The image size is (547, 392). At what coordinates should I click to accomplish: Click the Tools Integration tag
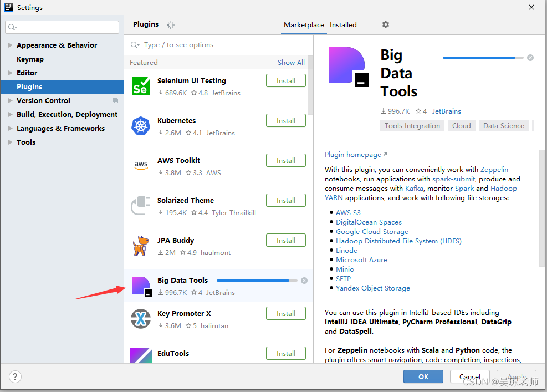point(412,126)
